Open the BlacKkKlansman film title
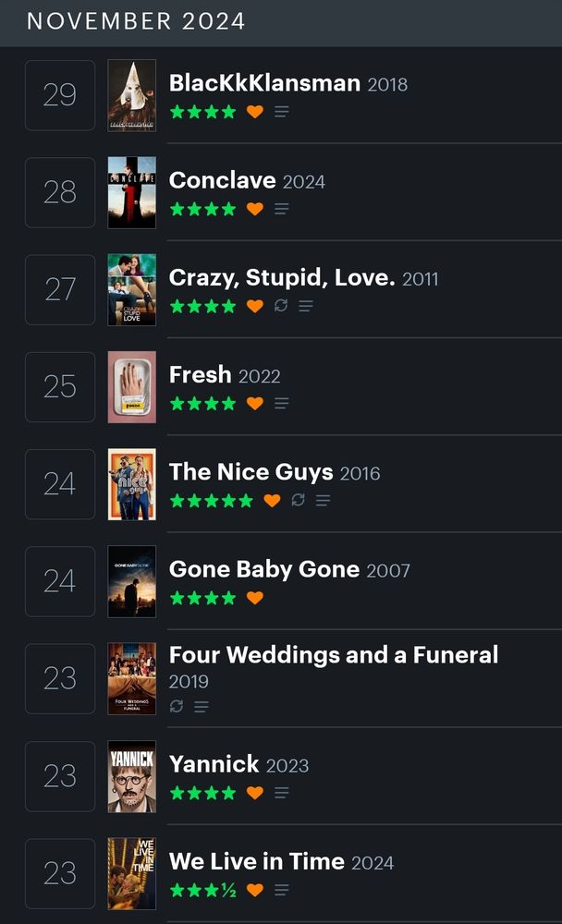This screenshot has height=924, width=562. 264,82
